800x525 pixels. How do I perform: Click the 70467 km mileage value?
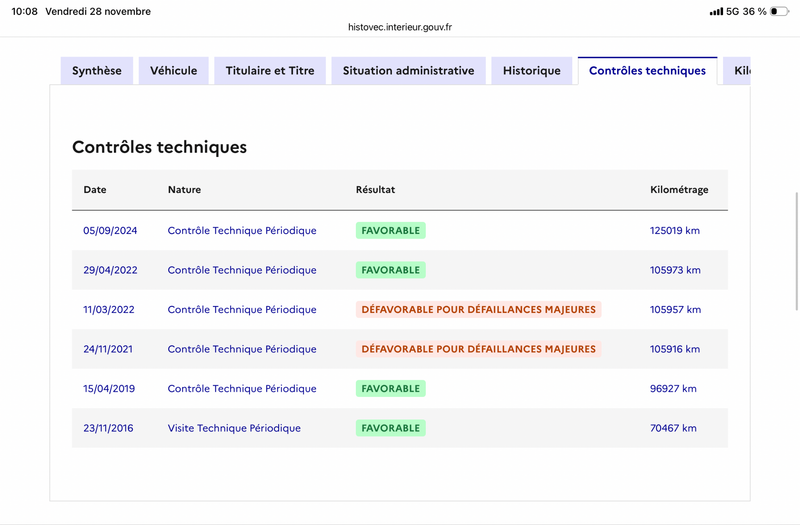click(x=673, y=428)
